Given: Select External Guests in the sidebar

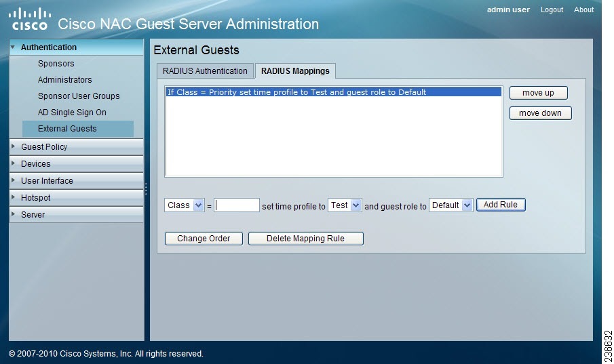Looking at the screenshot, I should point(78,129).
